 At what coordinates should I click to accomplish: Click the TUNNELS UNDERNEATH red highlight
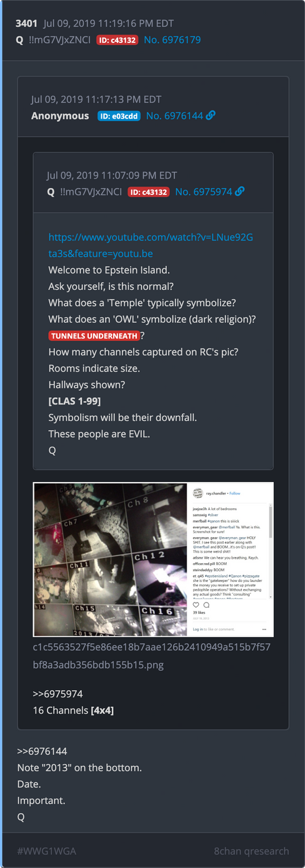(94, 336)
